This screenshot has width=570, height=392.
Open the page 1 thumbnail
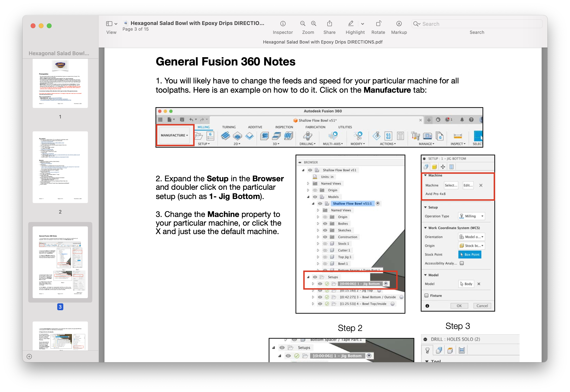click(60, 84)
